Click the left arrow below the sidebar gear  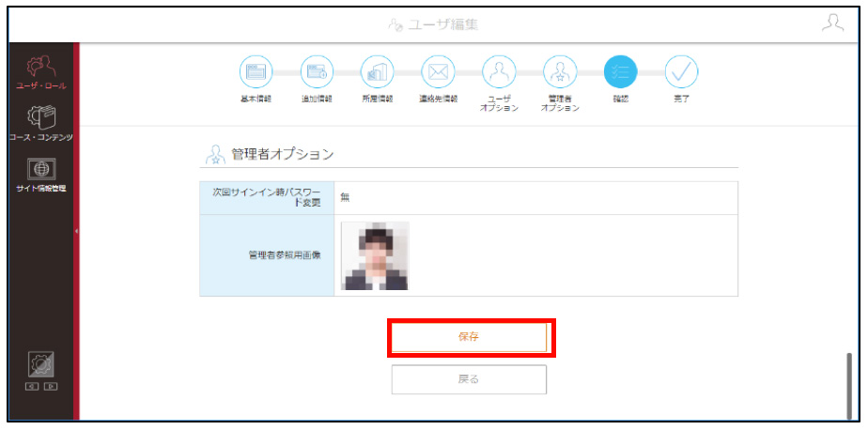click(x=32, y=387)
